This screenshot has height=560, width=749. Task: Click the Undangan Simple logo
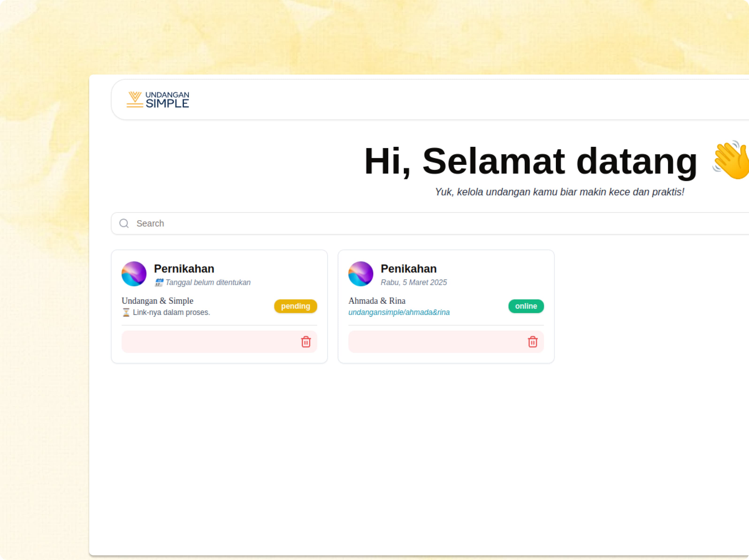tap(158, 99)
